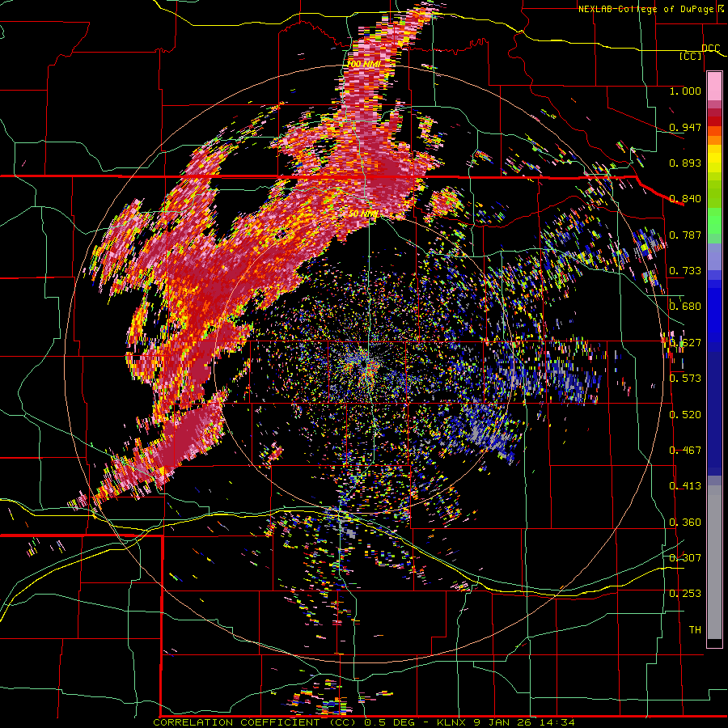
Task: Click the 0.733 color scale label
Action: pos(685,271)
